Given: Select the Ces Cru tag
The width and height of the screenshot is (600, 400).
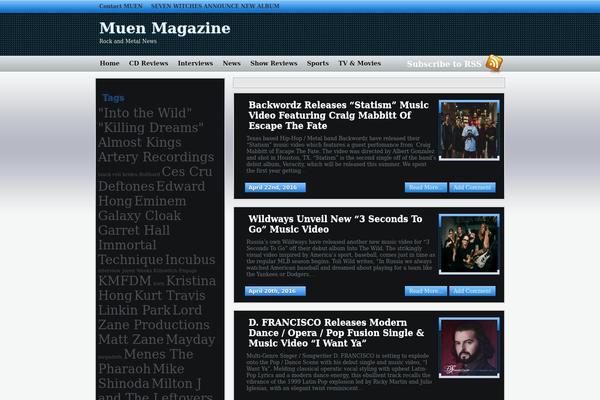Looking at the screenshot, I should 187,171.
